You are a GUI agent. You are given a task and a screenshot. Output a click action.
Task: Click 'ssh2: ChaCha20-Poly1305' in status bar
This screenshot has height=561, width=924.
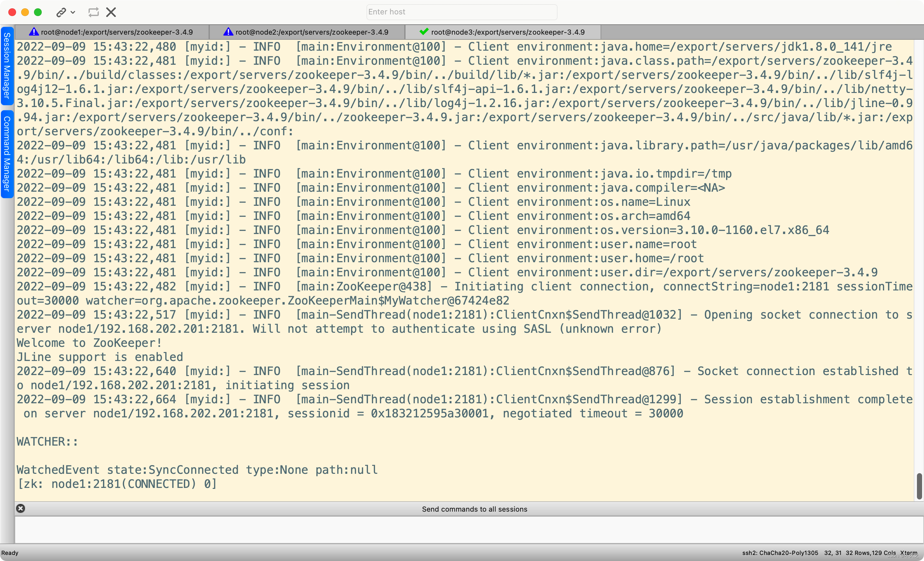[x=780, y=553]
